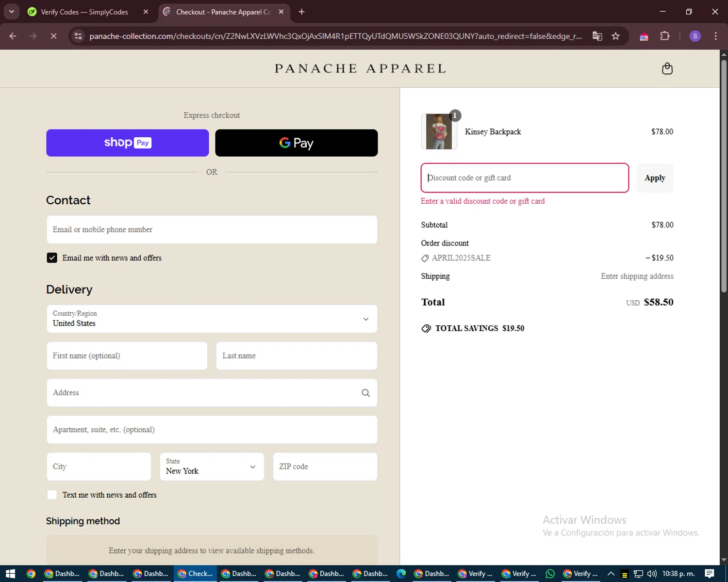Open Microsoft Edge from the taskbar
This screenshot has height=582, width=728.
(x=401, y=574)
